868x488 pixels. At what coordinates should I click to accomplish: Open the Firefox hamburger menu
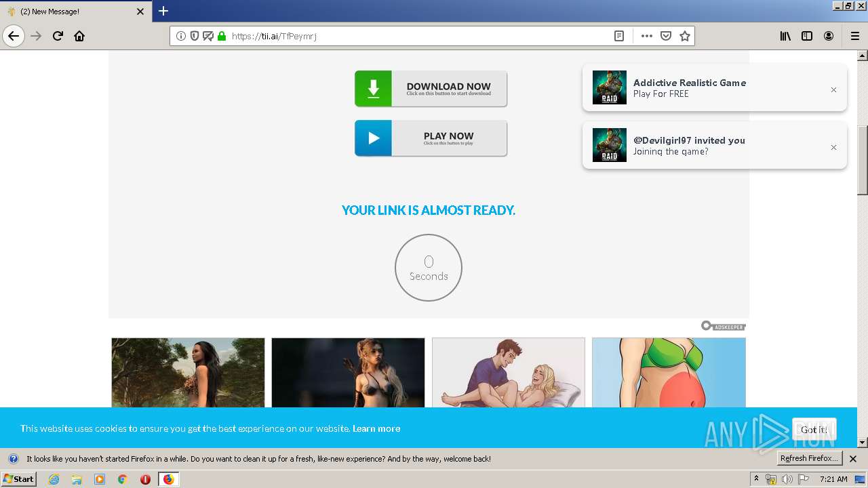855,36
